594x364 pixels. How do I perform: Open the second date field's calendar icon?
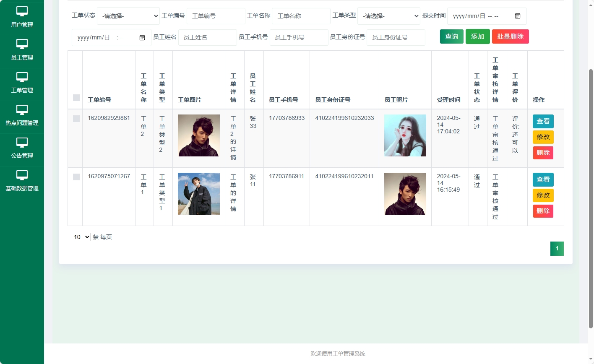coord(142,37)
